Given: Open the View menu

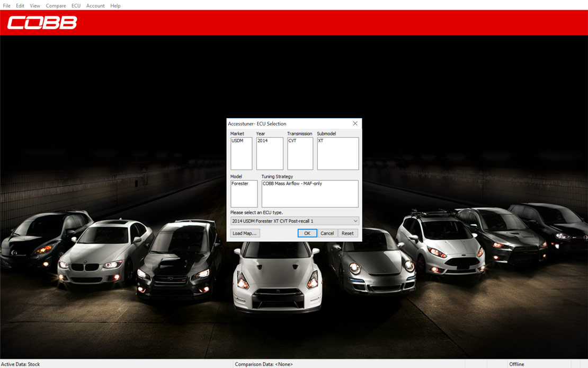Looking at the screenshot, I should pos(35,6).
